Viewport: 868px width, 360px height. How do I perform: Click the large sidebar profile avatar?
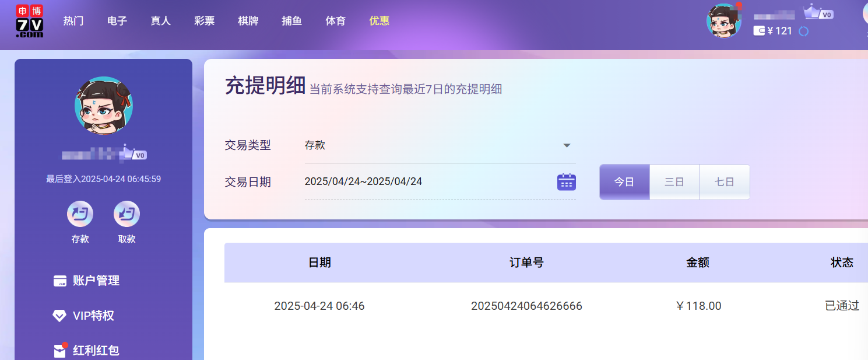[104, 106]
